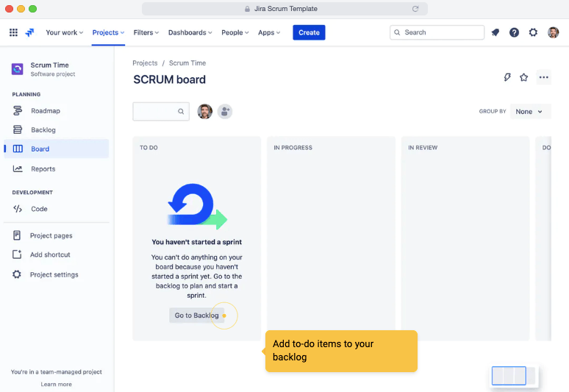Click the Add shortcut icon
569x392 pixels.
pyautogui.click(x=17, y=254)
